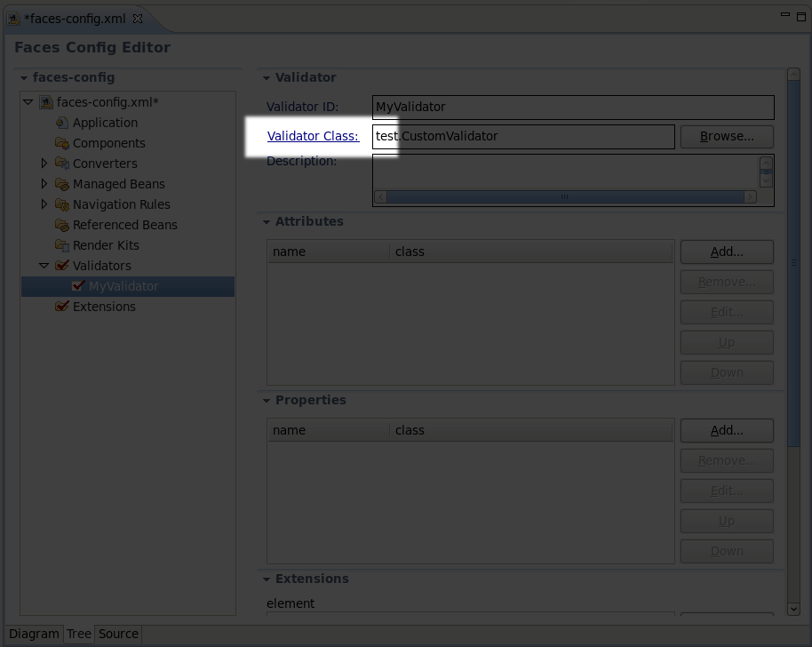
Task: Click the Converters icon
Action: click(60, 164)
